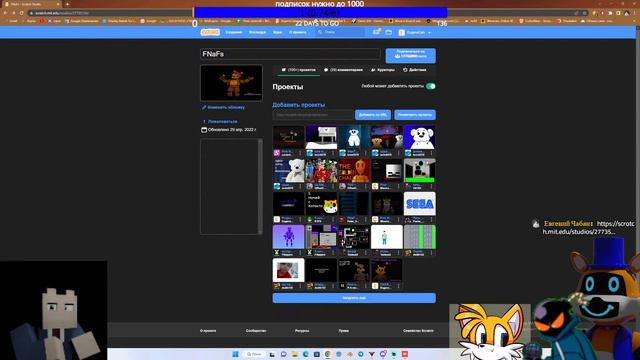Open the plush teddy bear photo project
The height and width of the screenshot is (360, 640).
point(289,170)
